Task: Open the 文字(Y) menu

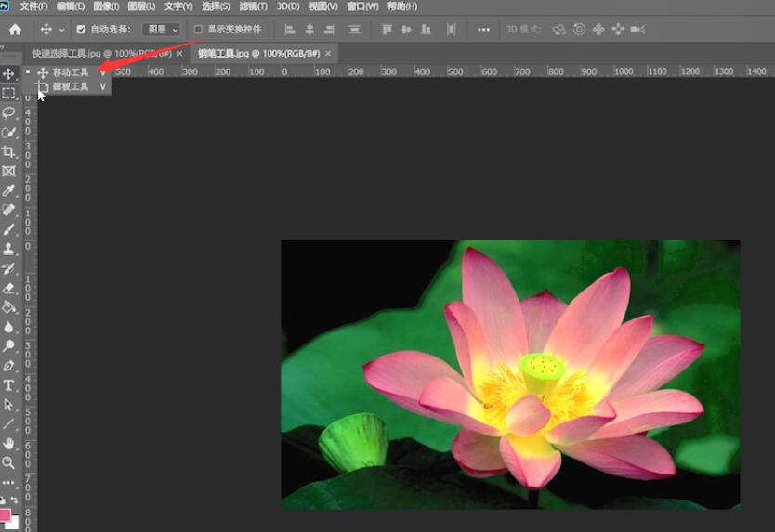Action: 178,6
